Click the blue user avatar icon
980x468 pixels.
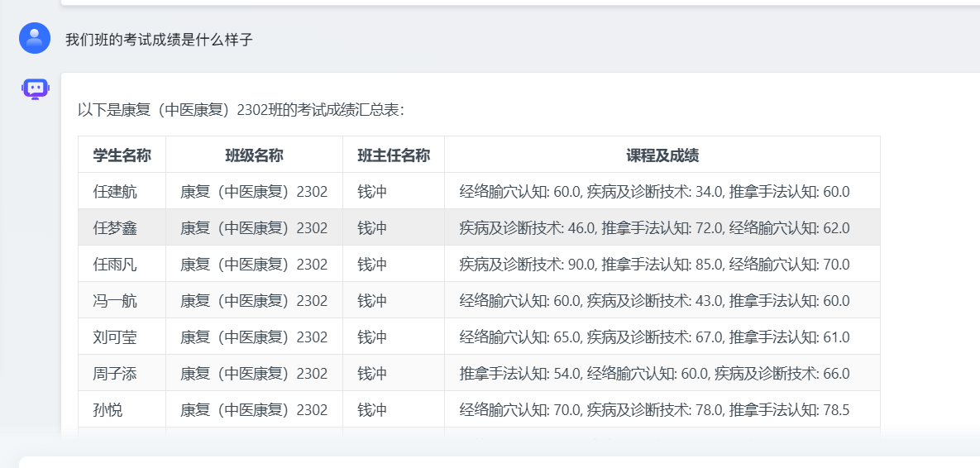point(35,38)
